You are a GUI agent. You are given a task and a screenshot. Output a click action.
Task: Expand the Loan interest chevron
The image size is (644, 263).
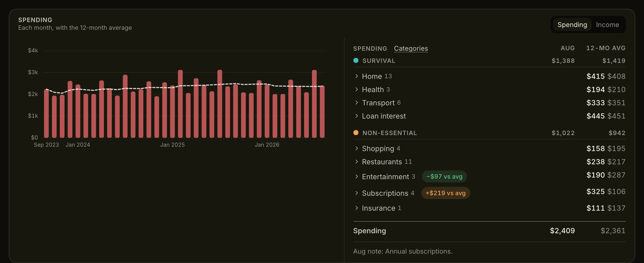[356, 116]
